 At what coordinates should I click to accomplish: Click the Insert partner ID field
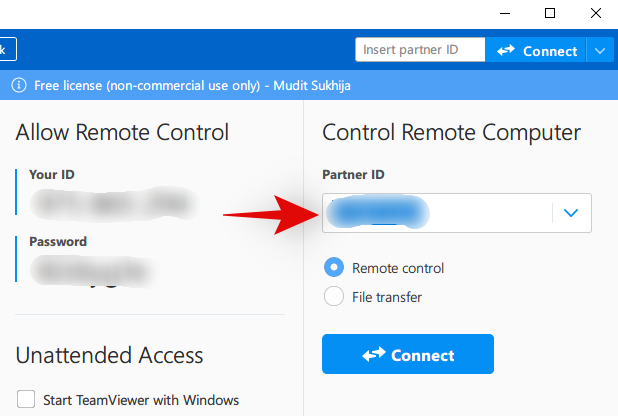[420, 50]
